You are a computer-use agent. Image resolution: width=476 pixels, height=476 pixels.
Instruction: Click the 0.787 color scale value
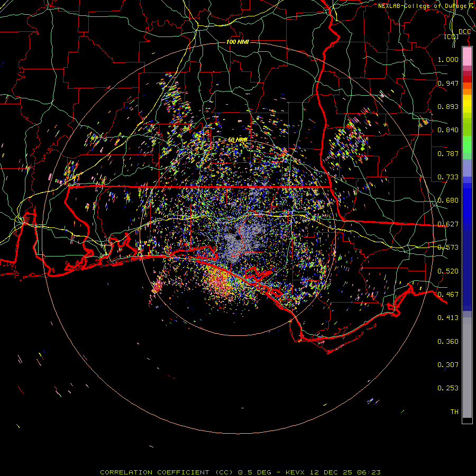coord(448,153)
